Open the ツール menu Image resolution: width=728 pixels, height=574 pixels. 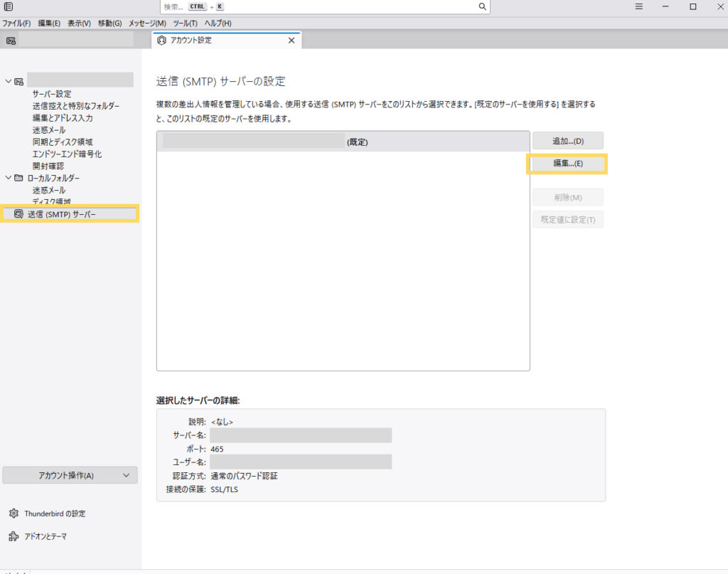[185, 23]
